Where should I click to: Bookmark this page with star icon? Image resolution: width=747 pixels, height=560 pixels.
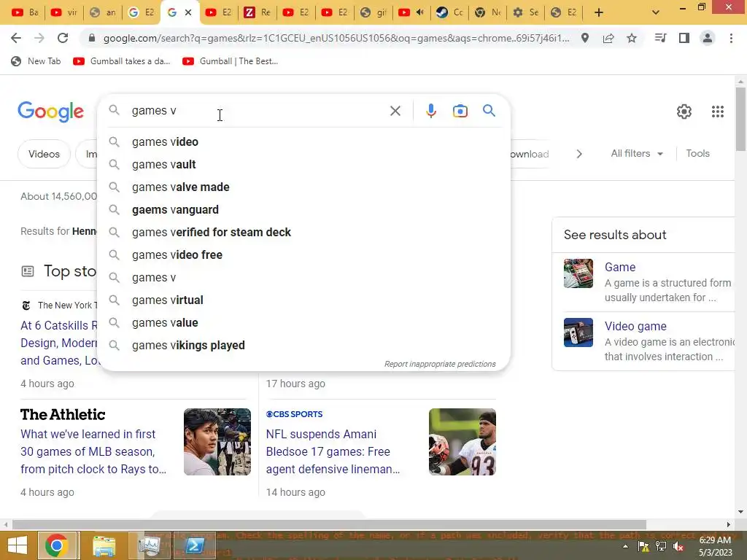click(632, 38)
